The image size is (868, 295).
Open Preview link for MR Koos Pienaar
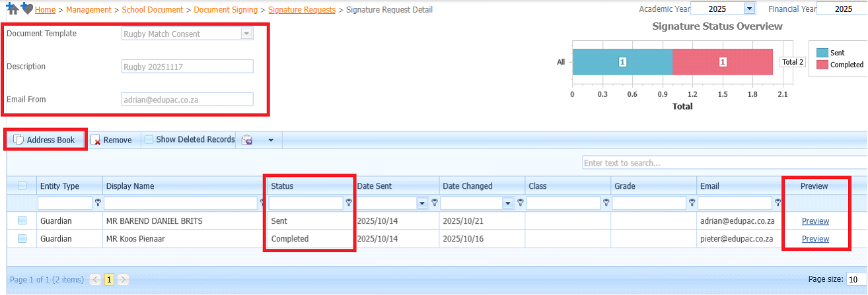[815, 239]
